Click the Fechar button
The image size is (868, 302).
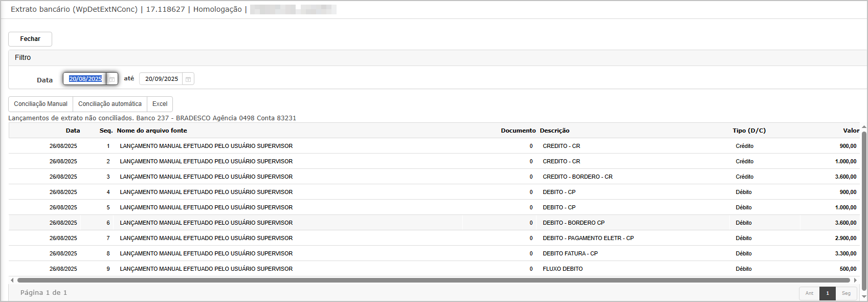point(30,39)
